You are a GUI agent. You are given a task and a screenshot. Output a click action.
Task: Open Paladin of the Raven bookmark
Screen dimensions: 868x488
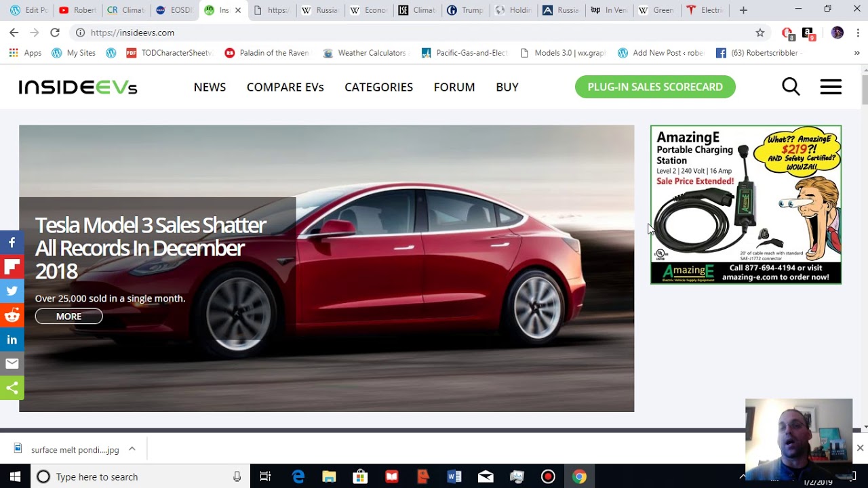(267, 53)
